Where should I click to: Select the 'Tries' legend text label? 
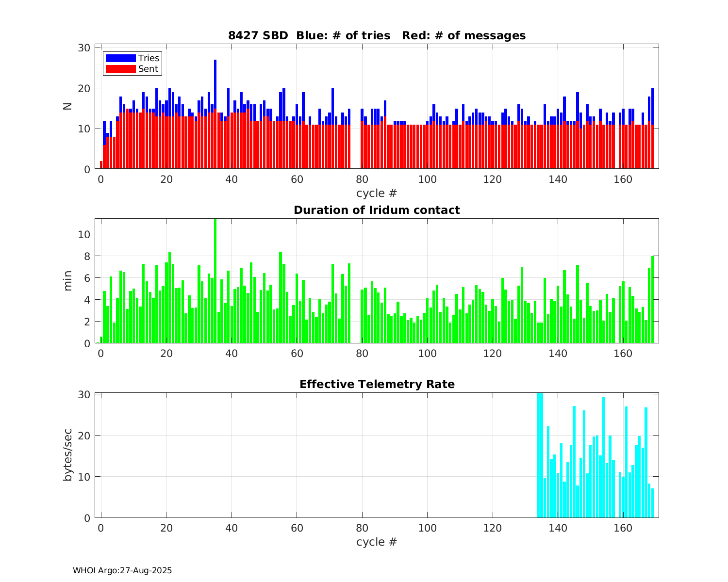tap(149, 58)
